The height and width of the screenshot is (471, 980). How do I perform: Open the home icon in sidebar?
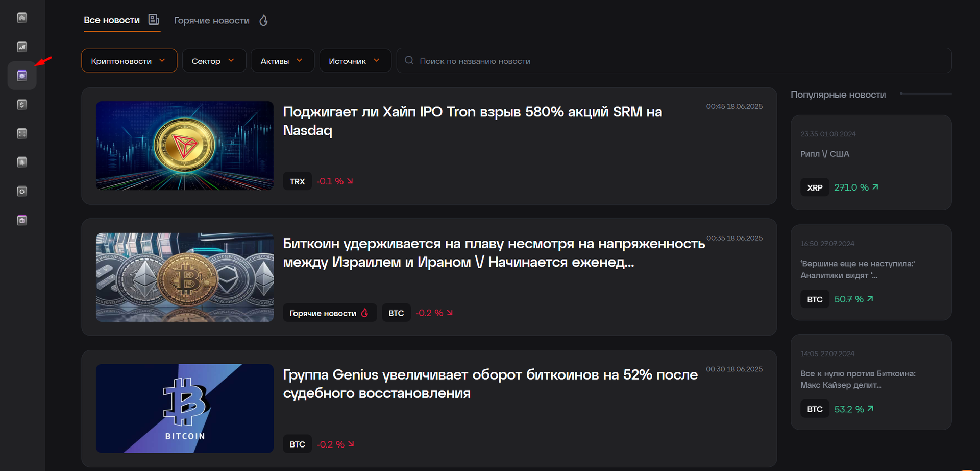click(x=22, y=18)
